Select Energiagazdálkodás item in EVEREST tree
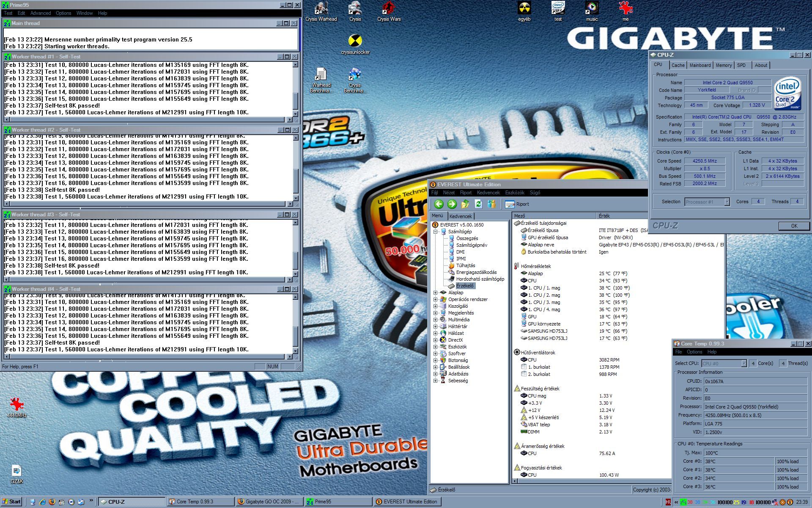The width and height of the screenshot is (812, 508). pyautogui.click(x=476, y=272)
